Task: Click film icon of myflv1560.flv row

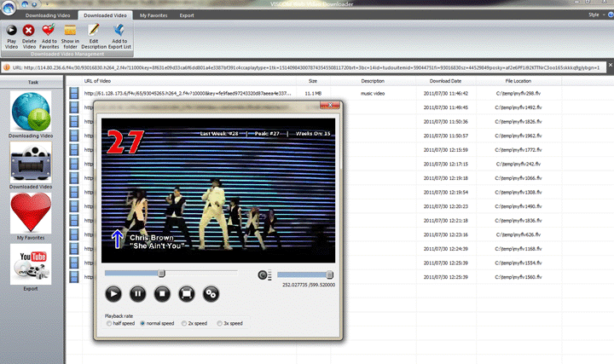Action: click(74, 277)
